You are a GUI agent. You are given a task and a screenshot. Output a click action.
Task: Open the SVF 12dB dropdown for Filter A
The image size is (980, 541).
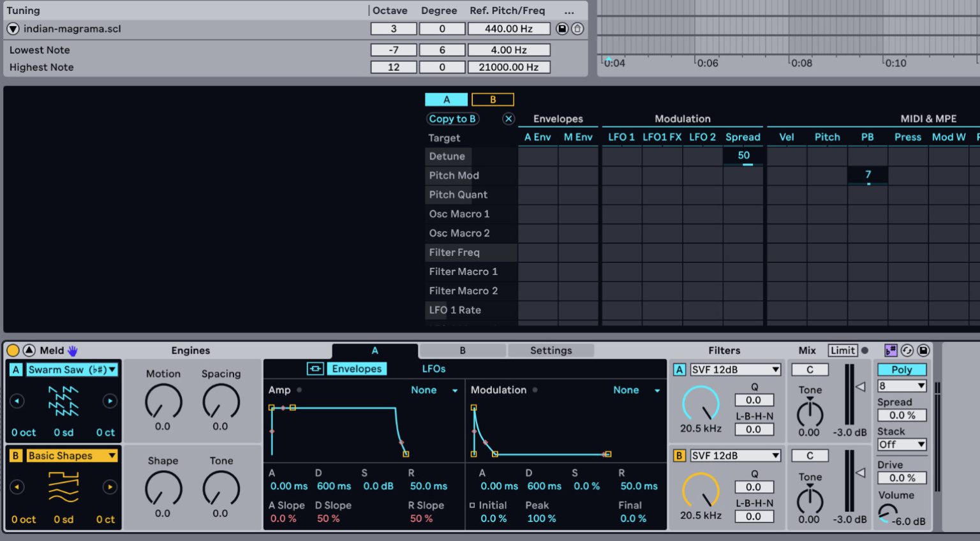point(735,369)
